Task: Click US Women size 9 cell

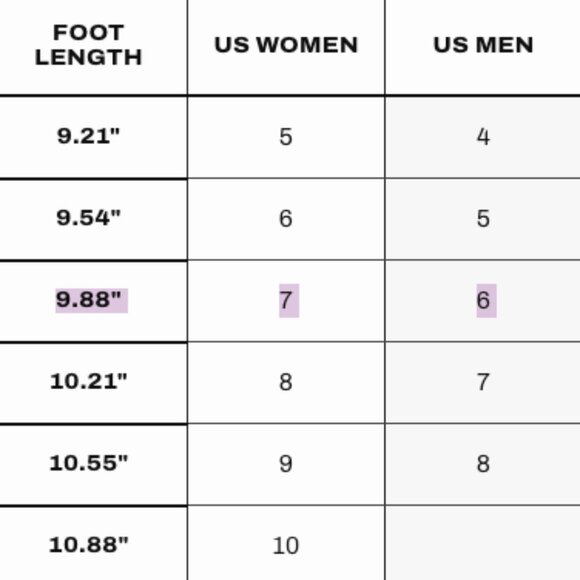Action: point(286,464)
